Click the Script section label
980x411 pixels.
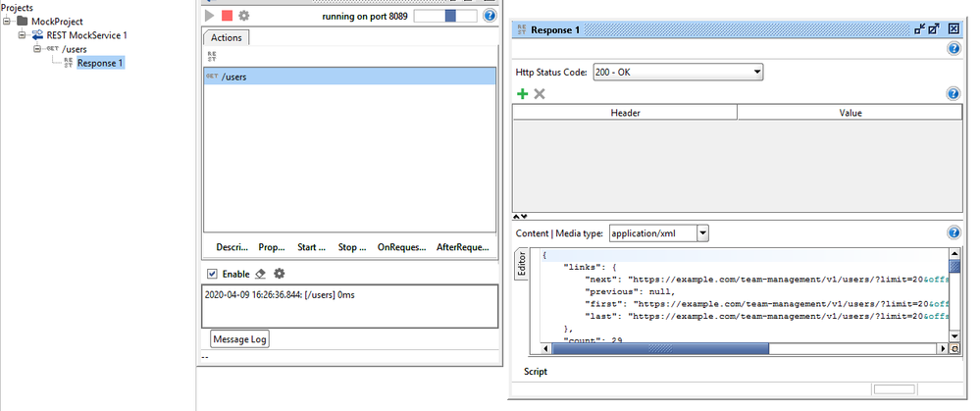tap(536, 372)
